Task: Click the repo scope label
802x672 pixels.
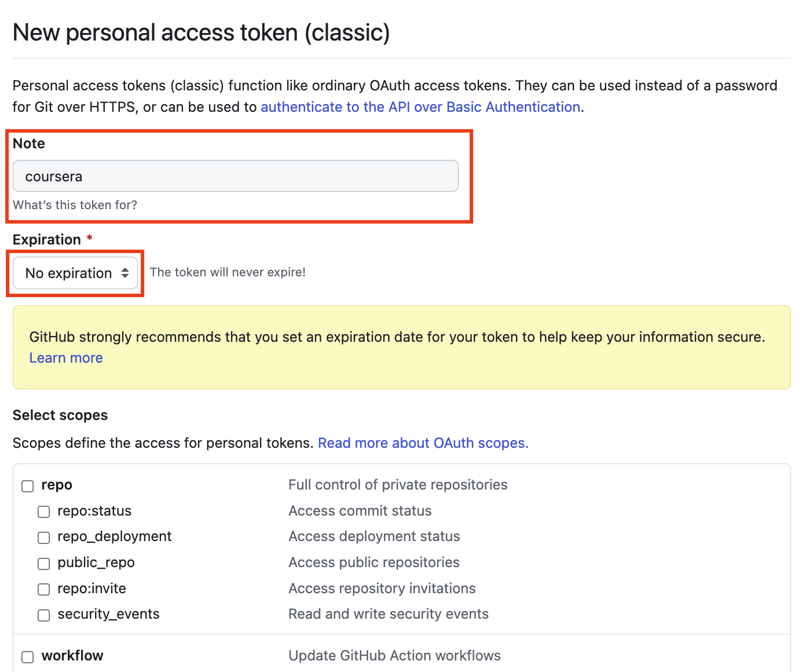Action: pos(57,485)
